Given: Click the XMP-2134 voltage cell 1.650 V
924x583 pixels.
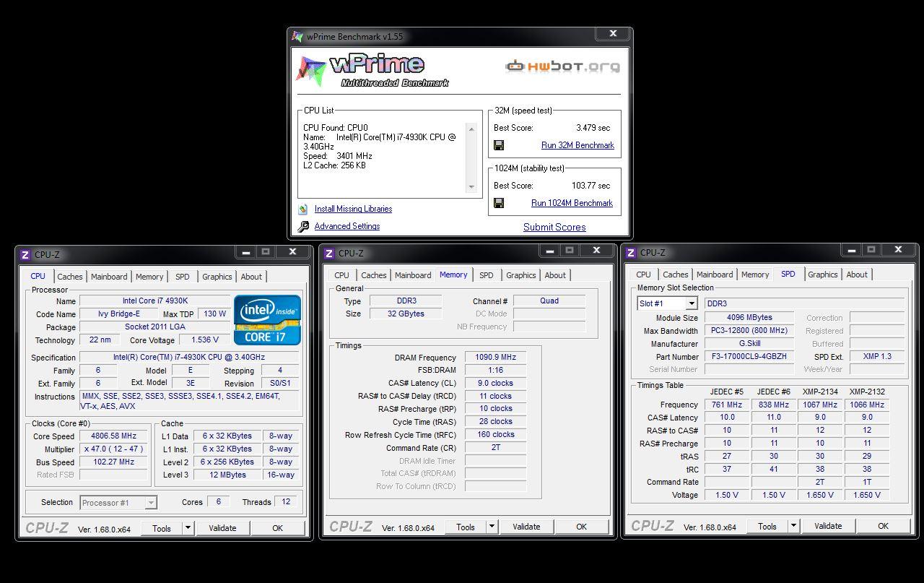Looking at the screenshot, I should pos(820,496).
